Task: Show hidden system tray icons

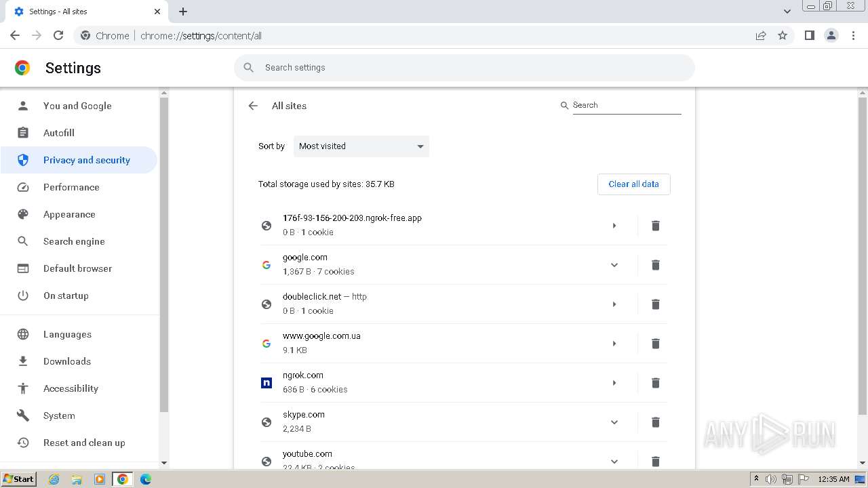Action: 756,479
